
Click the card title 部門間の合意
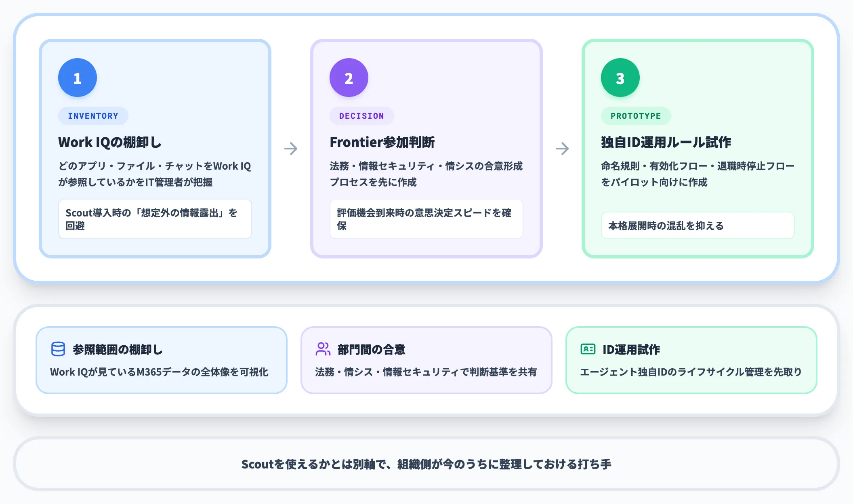coord(371,349)
